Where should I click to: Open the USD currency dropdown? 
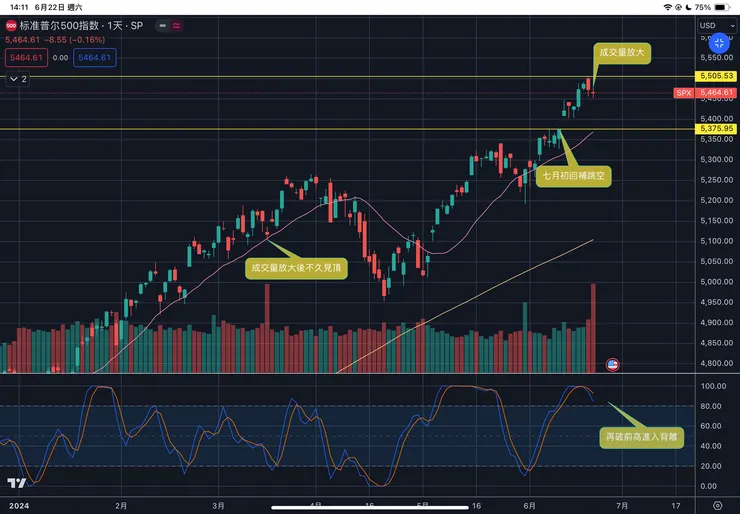[x=717, y=25]
